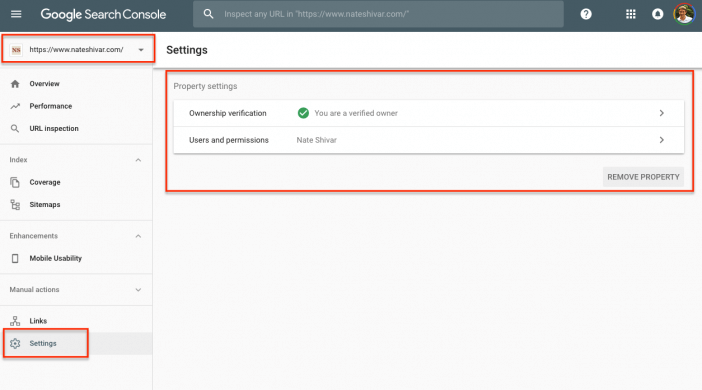The height and width of the screenshot is (390, 702).
Task: Click the Google Search Console logo
Action: pos(103,14)
